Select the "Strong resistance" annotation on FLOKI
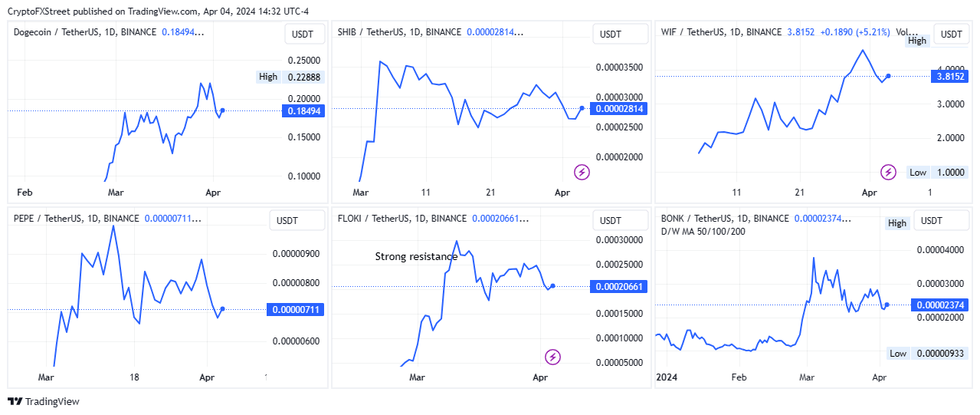980x415 pixels. [416, 256]
